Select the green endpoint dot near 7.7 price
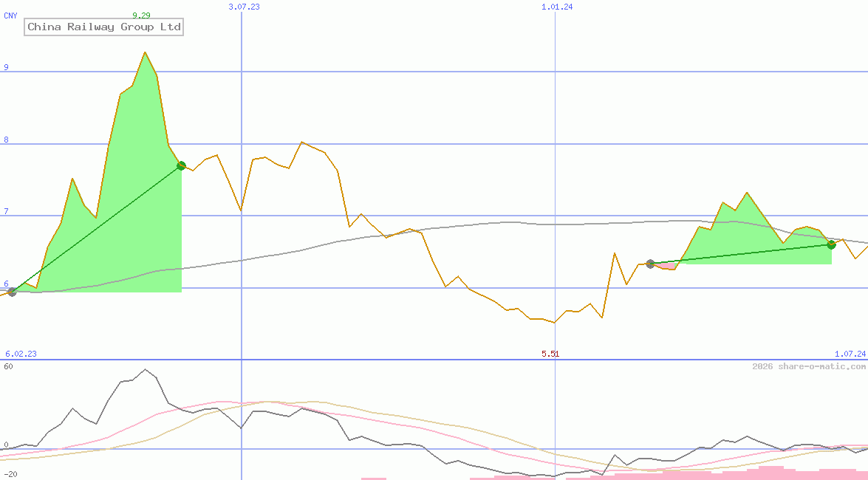 181,165
